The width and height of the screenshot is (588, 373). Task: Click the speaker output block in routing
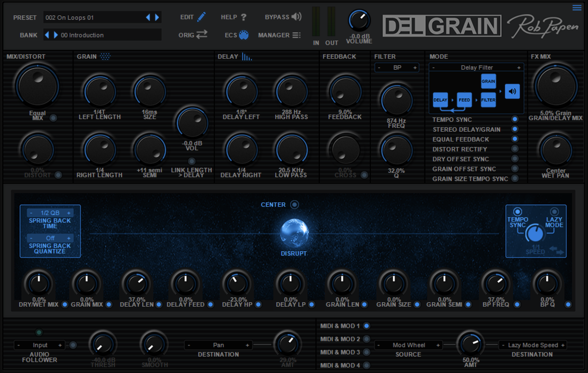pos(512,91)
